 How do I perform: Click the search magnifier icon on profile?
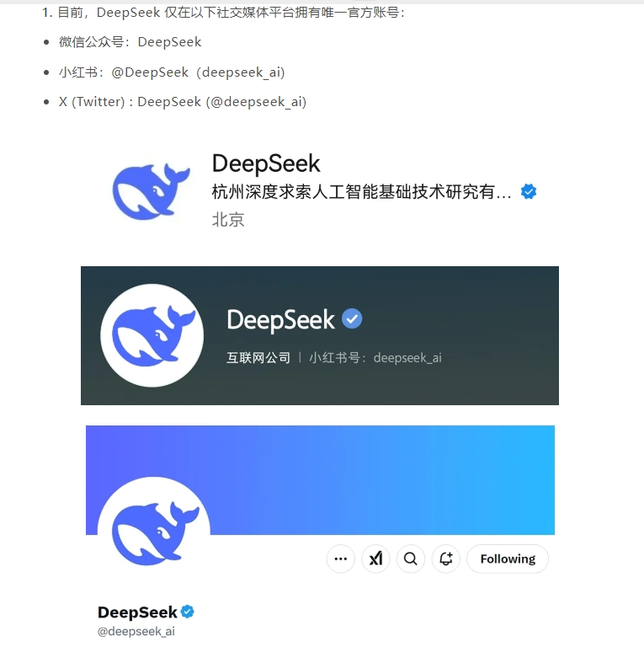(411, 559)
